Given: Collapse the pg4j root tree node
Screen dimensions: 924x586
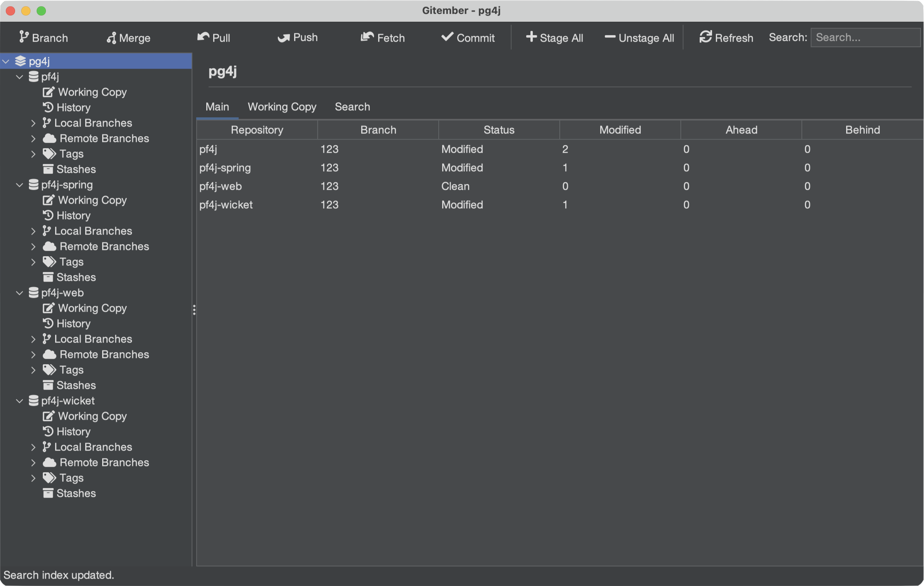Looking at the screenshot, I should tap(6, 61).
